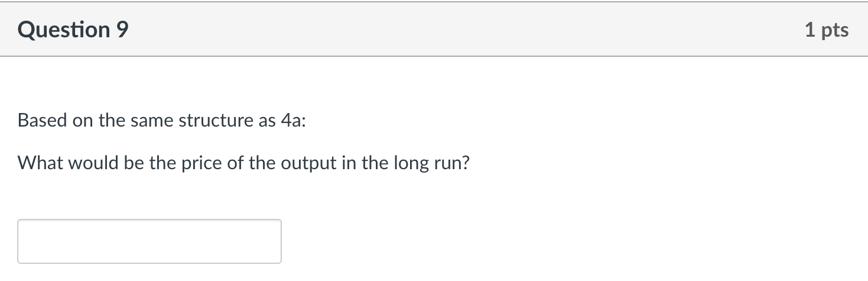
Task: Click the Question 9 heading
Action: pyautogui.click(x=73, y=30)
